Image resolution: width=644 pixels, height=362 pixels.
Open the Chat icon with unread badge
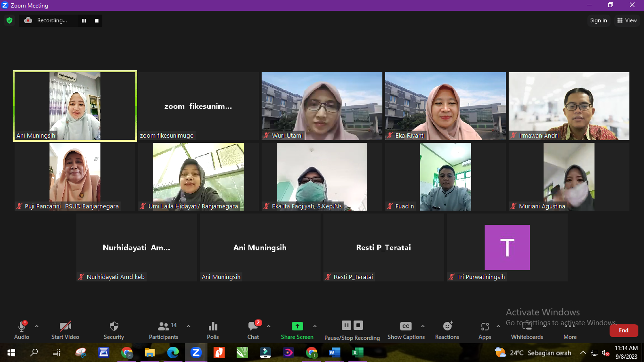pyautogui.click(x=254, y=326)
